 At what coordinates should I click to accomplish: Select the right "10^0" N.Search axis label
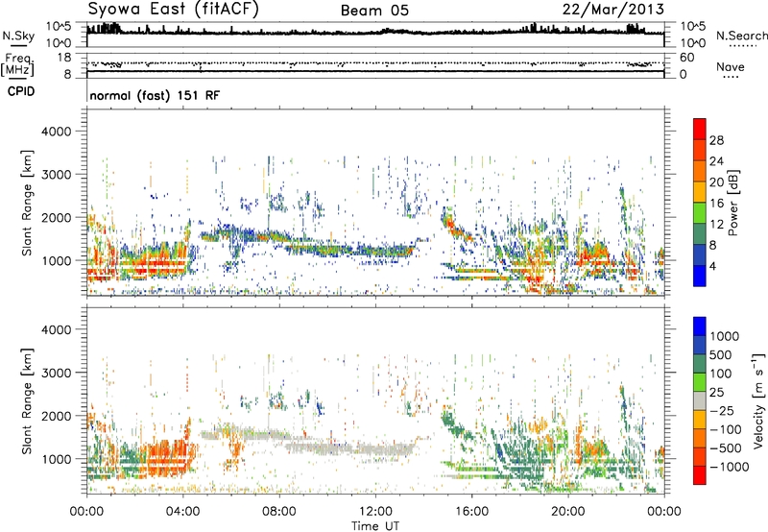click(x=692, y=43)
